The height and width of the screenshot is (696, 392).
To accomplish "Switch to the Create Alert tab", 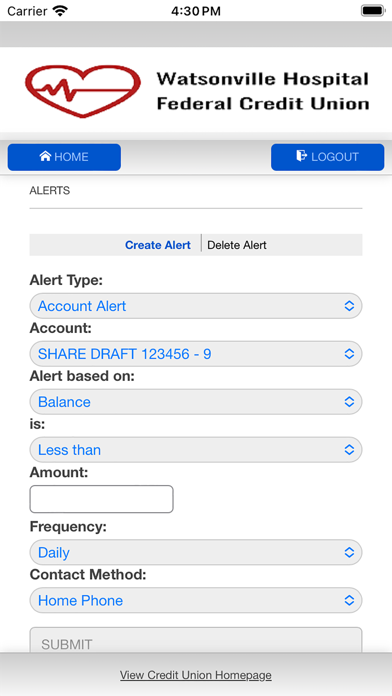I will [x=158, y=245].
